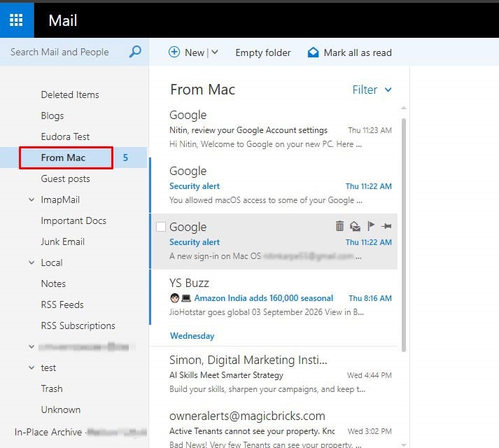Viewport: 499px width, 448px height.
Task: Tick the checkbox on the hovered Google message
Action: [x=161, y=227]
